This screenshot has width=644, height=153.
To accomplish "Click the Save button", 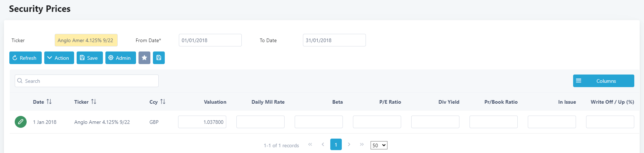I will coord(90,58).
